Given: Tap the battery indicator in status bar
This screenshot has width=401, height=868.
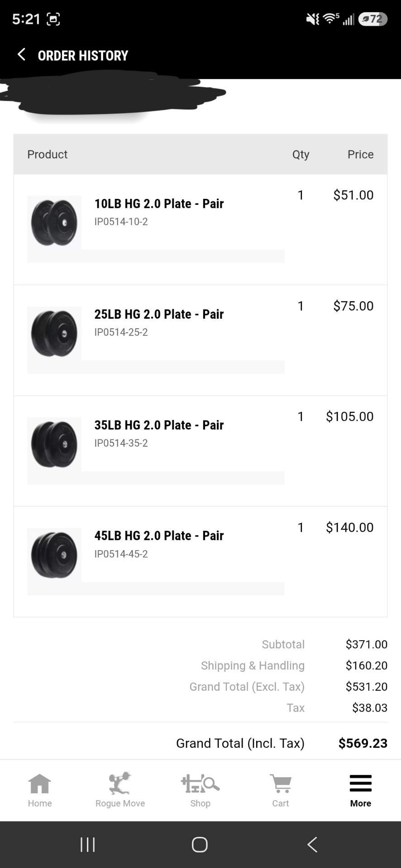Looking at the screenshot, I should 373,19.
